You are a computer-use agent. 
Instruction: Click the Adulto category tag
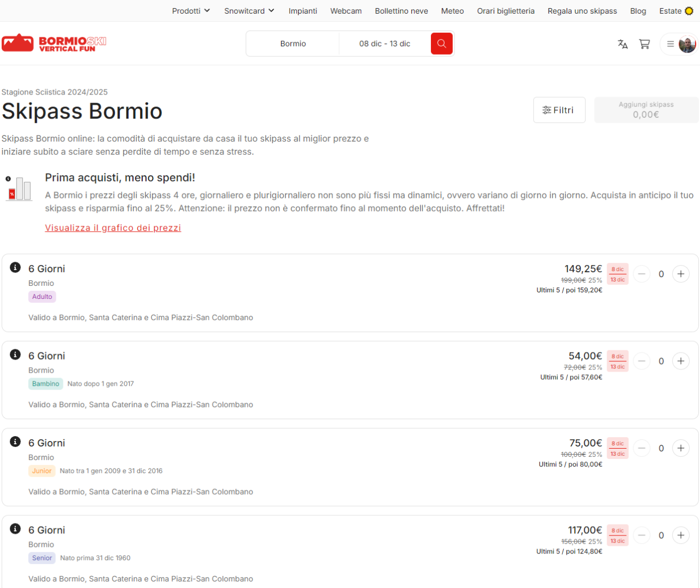(42, 297)
